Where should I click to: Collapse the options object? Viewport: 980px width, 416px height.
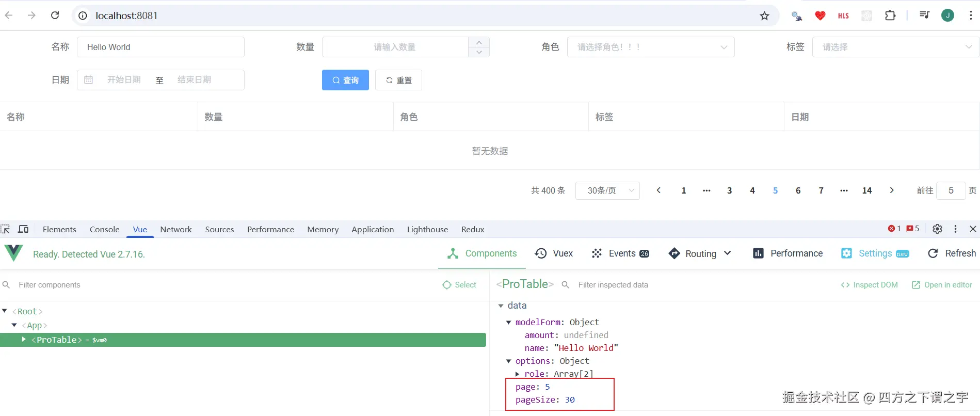click(x=508, y=361)
